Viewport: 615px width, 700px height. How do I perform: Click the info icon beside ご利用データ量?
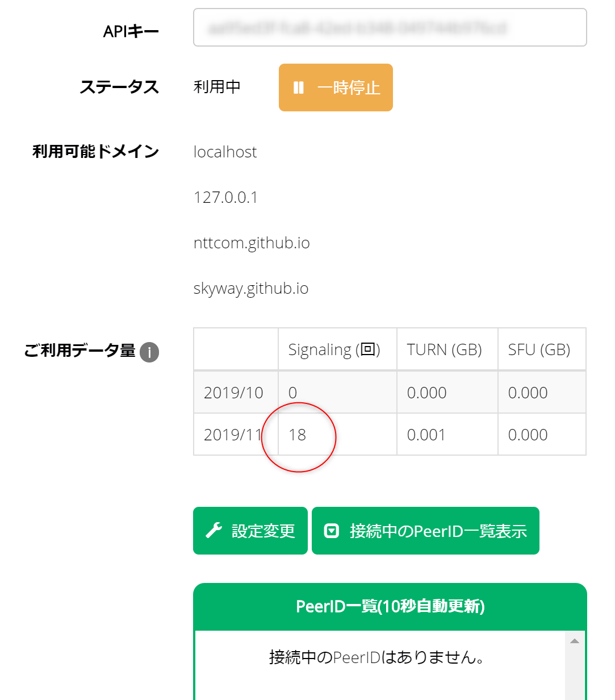(149, 352)
